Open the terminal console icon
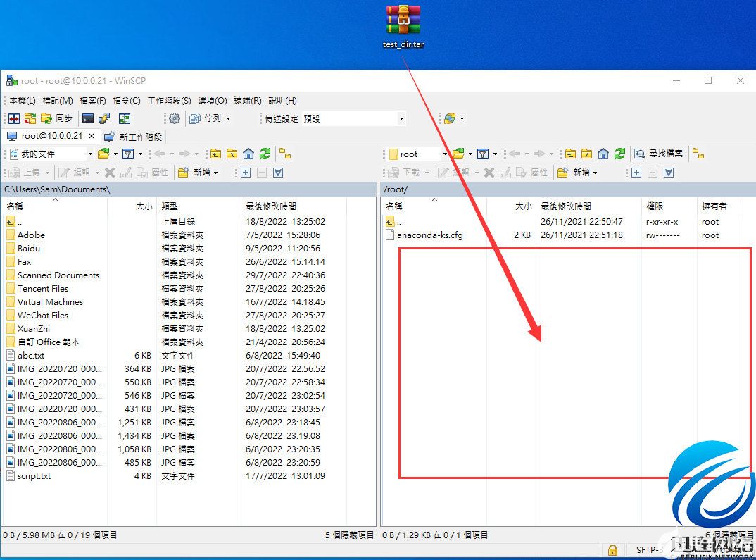 click(88, 118)
